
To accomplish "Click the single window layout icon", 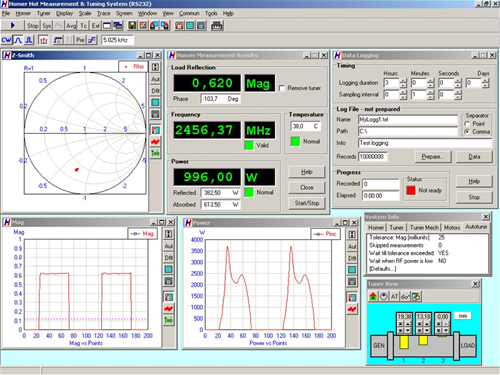I will click(x=107, y=26).
